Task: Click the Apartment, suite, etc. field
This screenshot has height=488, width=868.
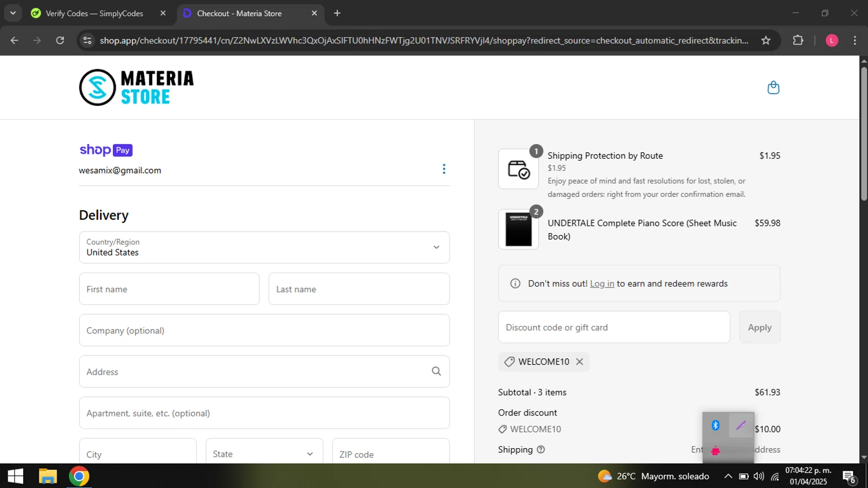Action: click(264, 413)
